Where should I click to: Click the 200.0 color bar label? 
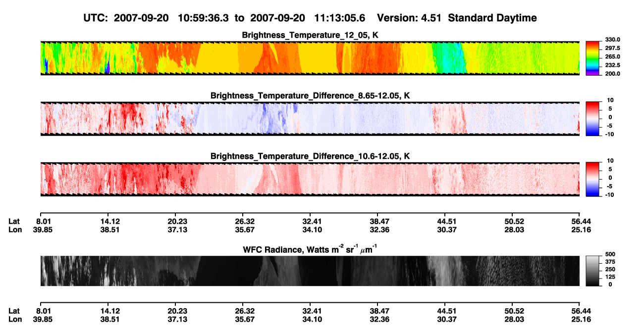click(613, 73)
